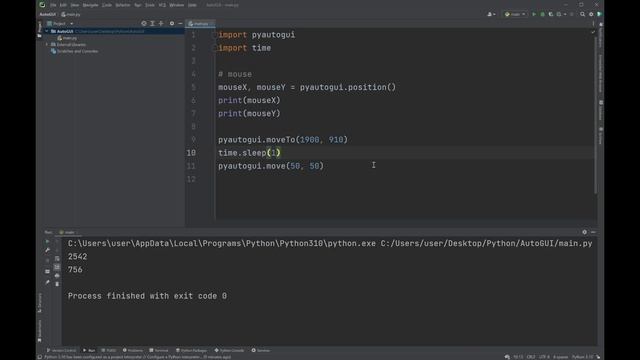Click Select Opened File target icon in Project panel
640x360 pixels.
(144, 24)
